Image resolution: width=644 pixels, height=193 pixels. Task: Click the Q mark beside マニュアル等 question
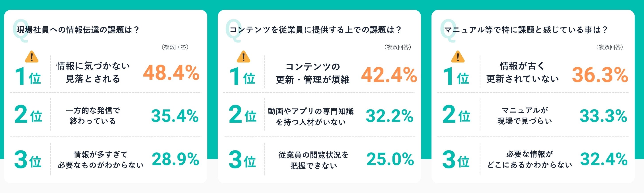(x=447, y=31)
